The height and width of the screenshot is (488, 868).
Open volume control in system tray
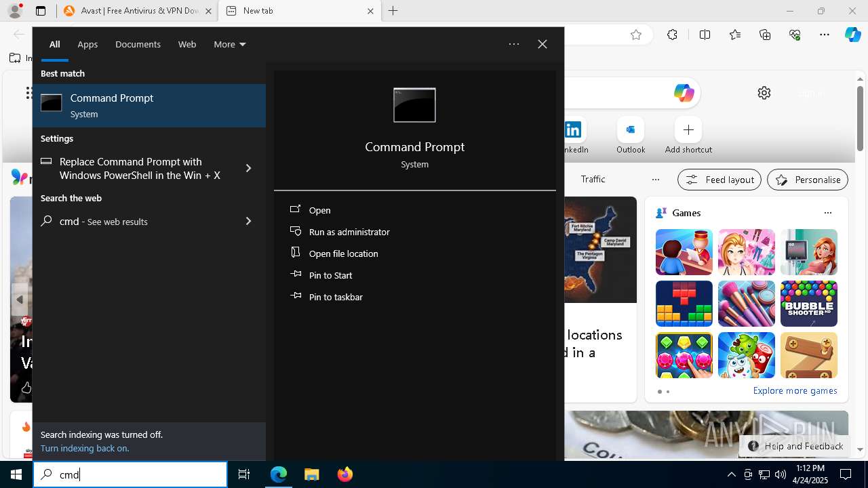[780, 474]
